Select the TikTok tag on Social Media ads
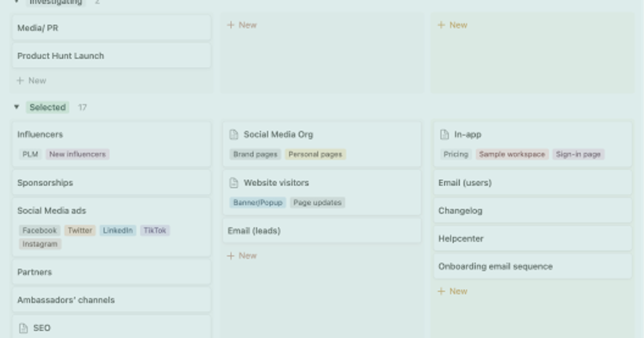This screenshot has height=338, width=644. click(155, 230)
